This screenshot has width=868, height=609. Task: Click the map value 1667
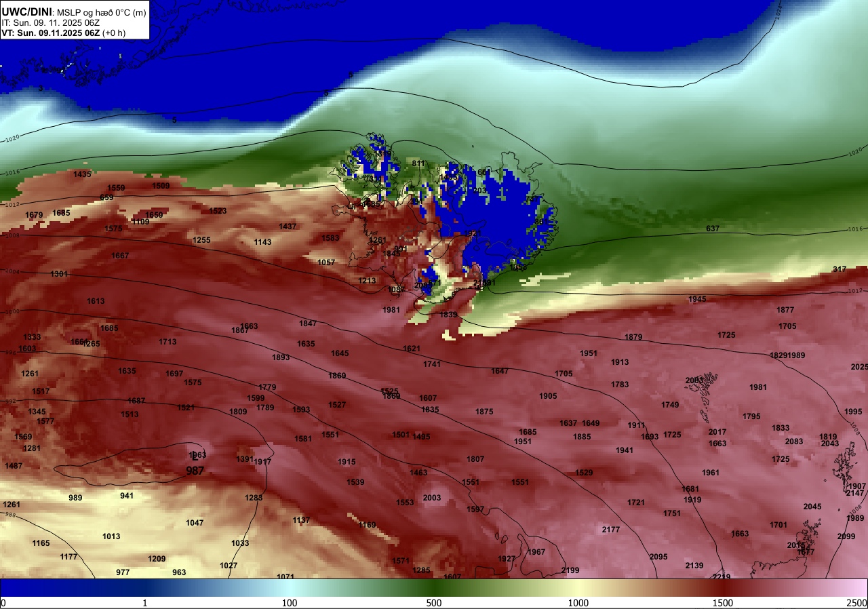120,256
